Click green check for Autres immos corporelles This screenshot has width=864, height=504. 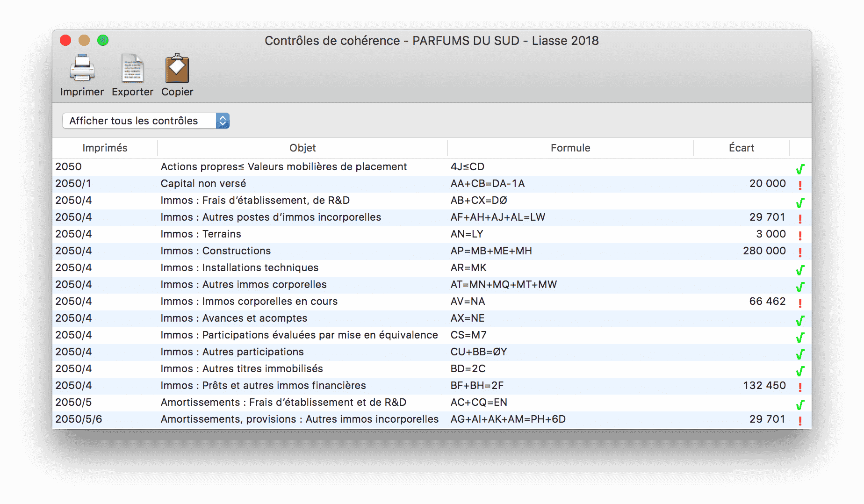coord(800,287)
